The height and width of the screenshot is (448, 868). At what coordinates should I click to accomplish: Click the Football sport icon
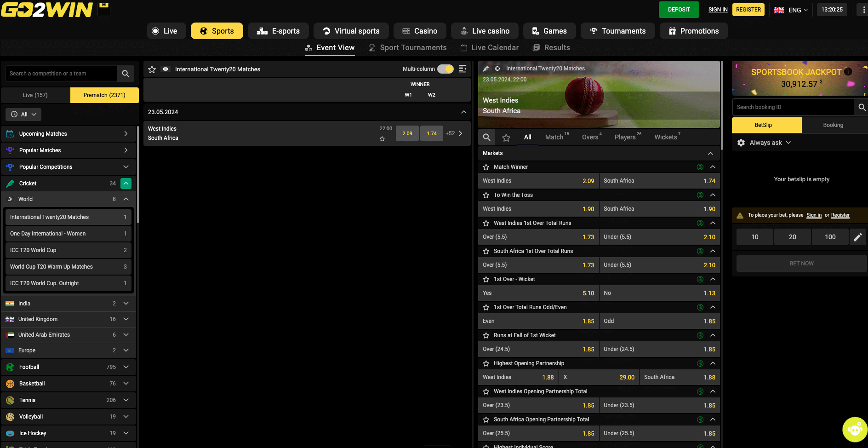[10, 367]
